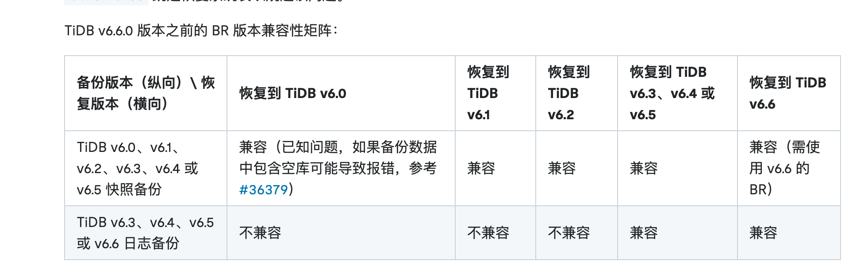Click 兼容 for log backup under v6.3–v6.5

pos(644,233)
